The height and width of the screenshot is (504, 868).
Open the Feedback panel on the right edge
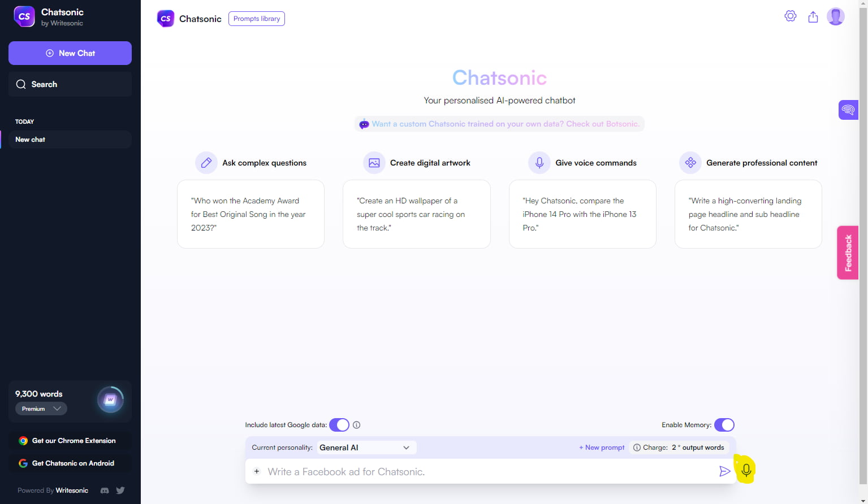click(847, 252)
